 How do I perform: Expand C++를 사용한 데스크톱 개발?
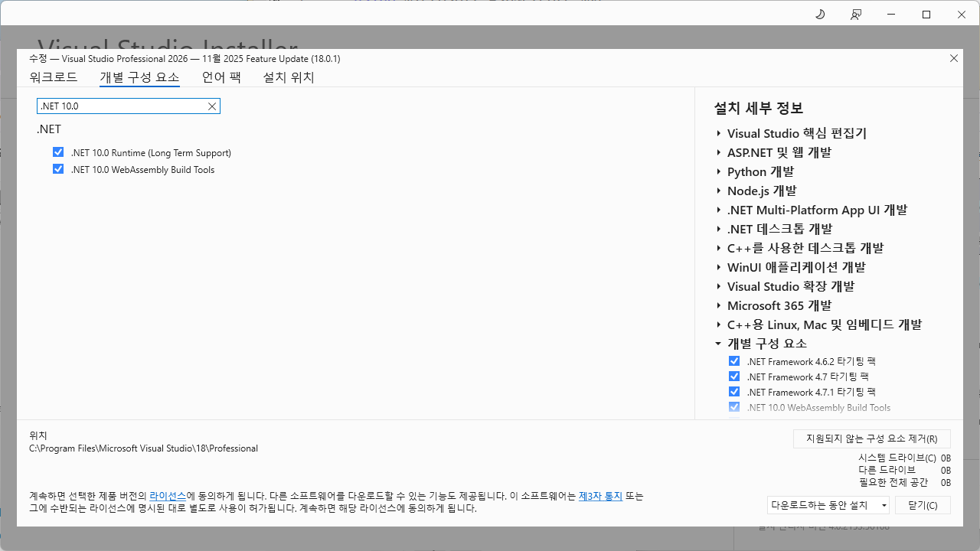point(719,248)
